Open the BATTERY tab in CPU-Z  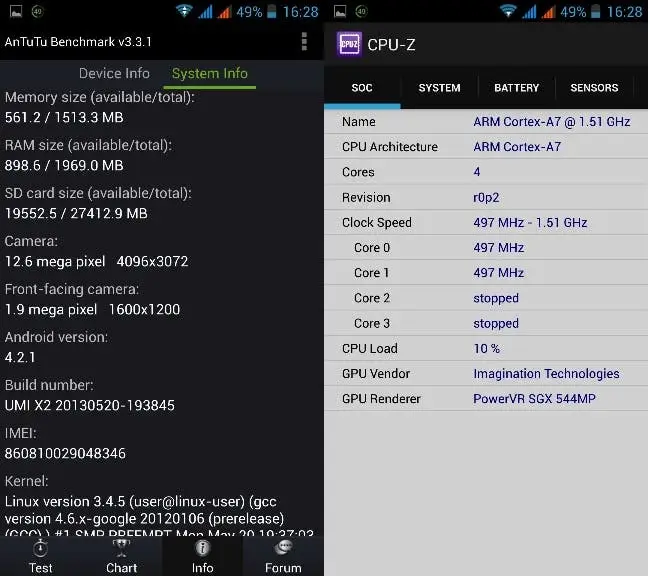pos(517,88)
